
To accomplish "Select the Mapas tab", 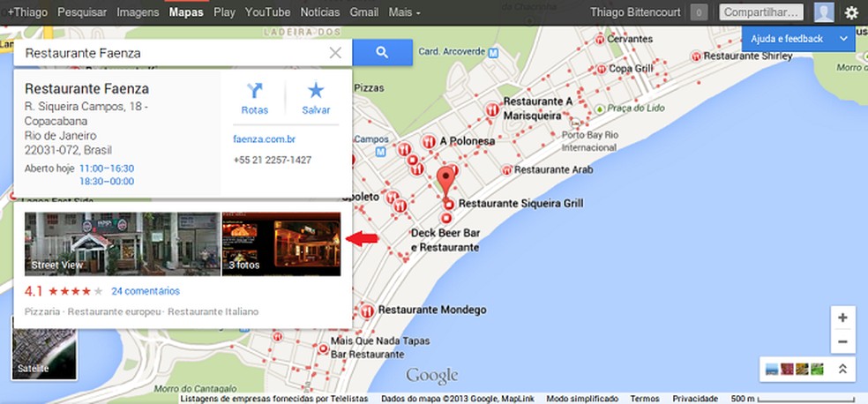I will pyautogui.click(x=186, y=12).
